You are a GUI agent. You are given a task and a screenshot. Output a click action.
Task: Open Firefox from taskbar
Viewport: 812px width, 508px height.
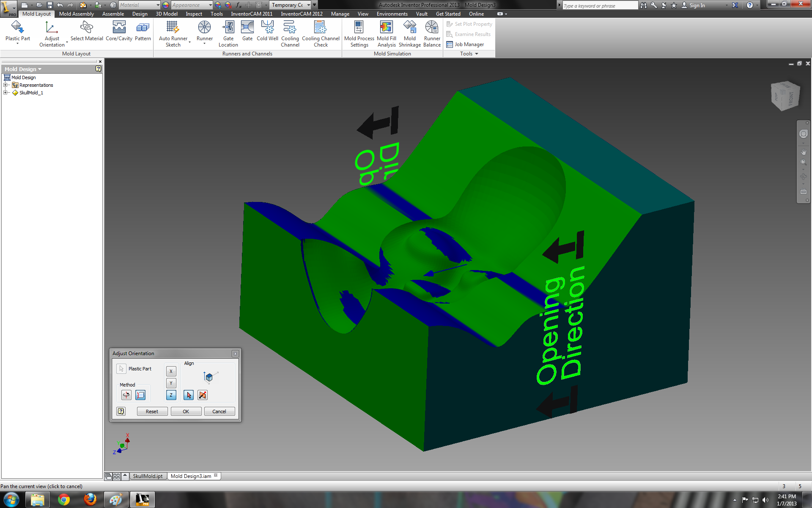pos(90,500)
